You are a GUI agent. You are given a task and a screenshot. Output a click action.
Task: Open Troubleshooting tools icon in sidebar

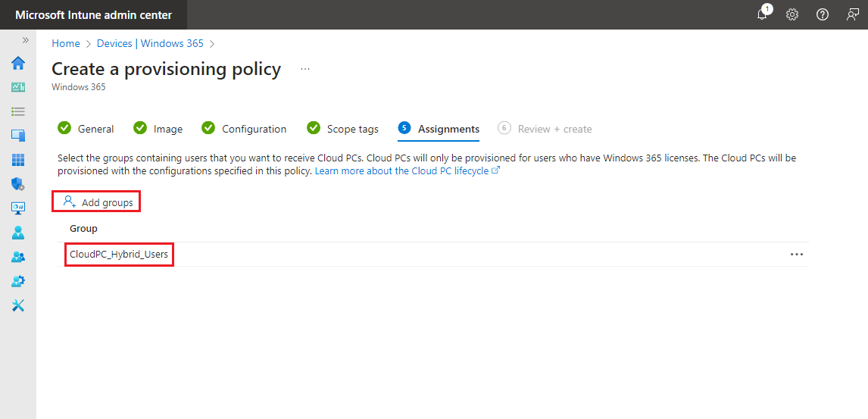point(18,305)
